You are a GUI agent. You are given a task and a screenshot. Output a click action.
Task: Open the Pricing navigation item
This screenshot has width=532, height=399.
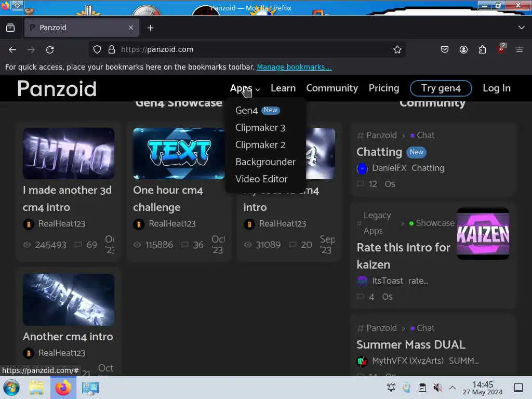(384, 88)
